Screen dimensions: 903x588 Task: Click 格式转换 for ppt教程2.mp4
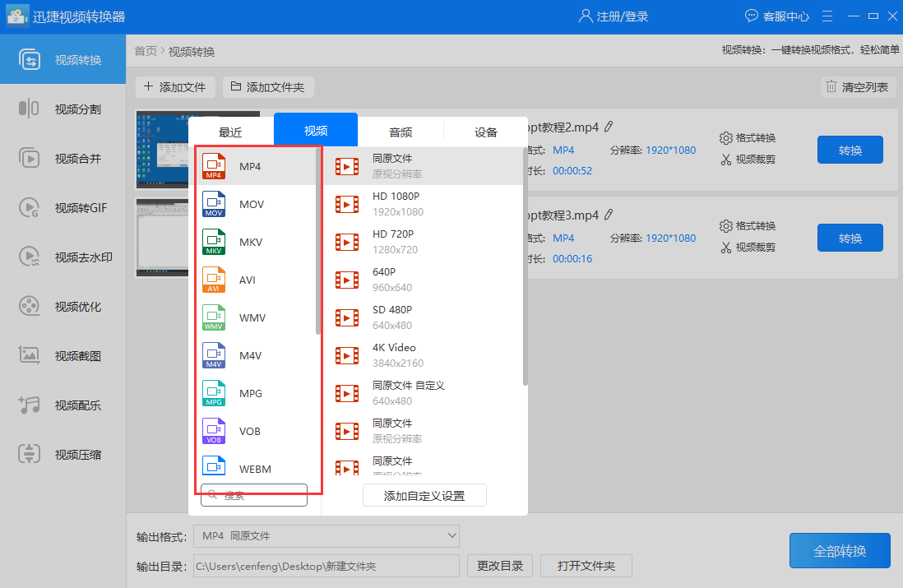748,137
